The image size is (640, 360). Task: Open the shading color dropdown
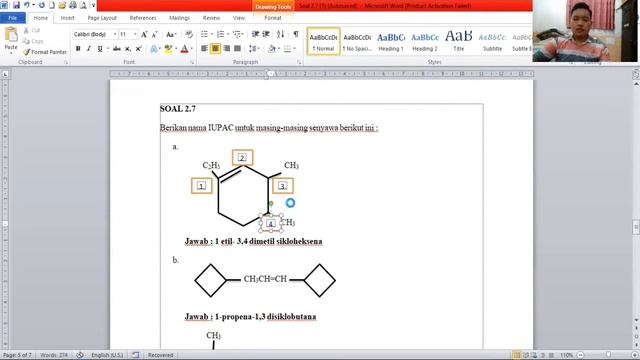coord(280,49)
